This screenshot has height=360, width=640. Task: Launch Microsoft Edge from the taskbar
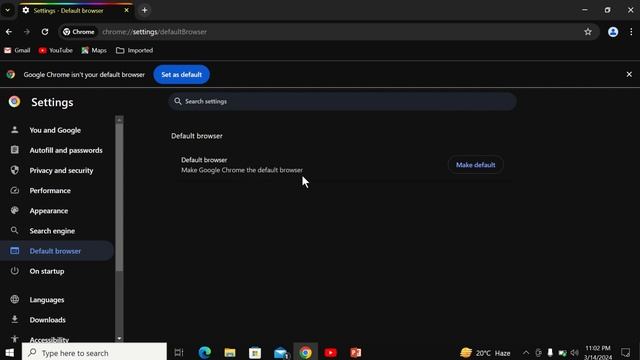coord(204,352)
